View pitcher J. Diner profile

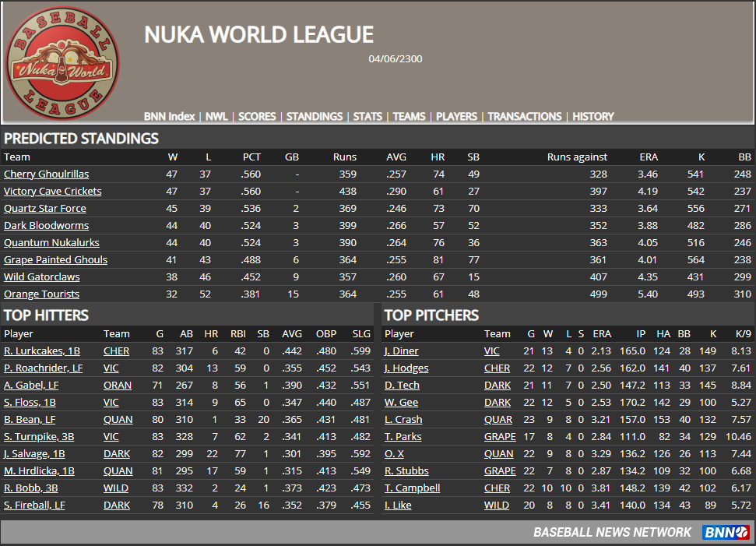point(401,351)
